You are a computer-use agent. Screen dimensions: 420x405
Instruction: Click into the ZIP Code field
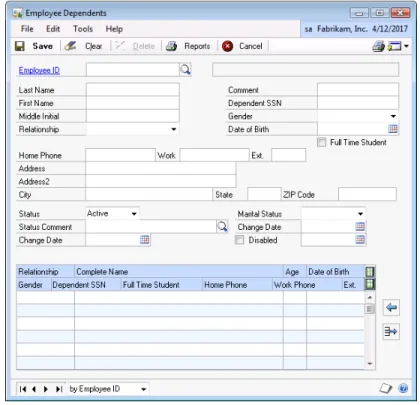coord(367,194)
